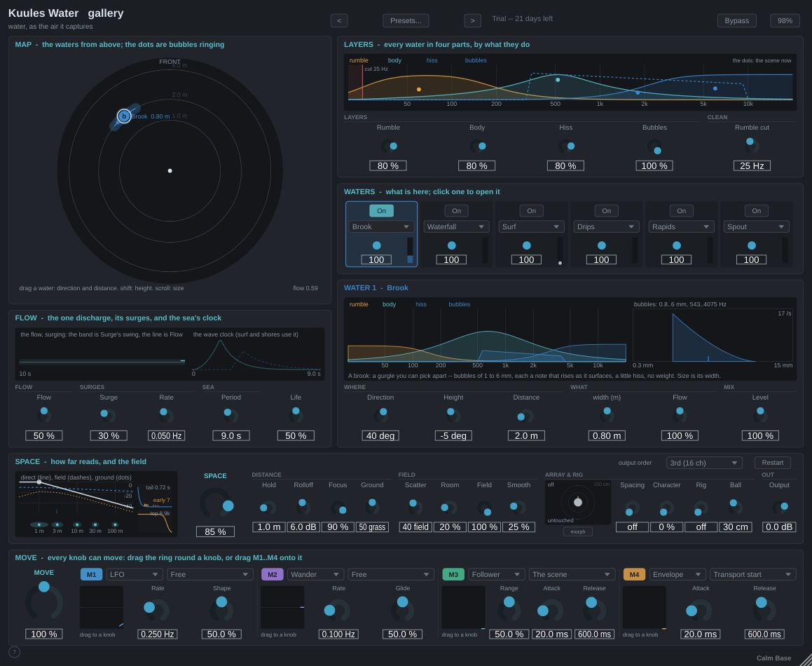The width and height of the screenshot is (812, 666).
Task: Open the Drips water type dropdown
Action: pyautogui.click(x=607, y=226)
